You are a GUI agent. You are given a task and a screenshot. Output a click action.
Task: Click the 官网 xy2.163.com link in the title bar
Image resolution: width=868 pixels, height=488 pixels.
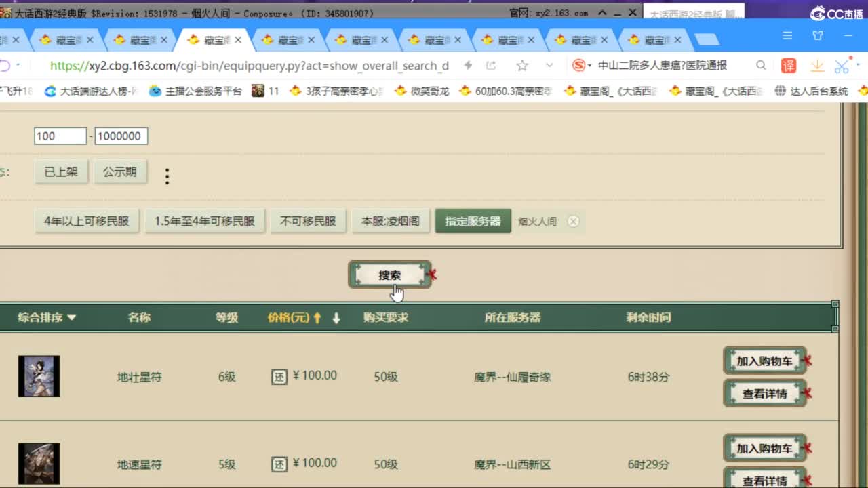point(549,13)
